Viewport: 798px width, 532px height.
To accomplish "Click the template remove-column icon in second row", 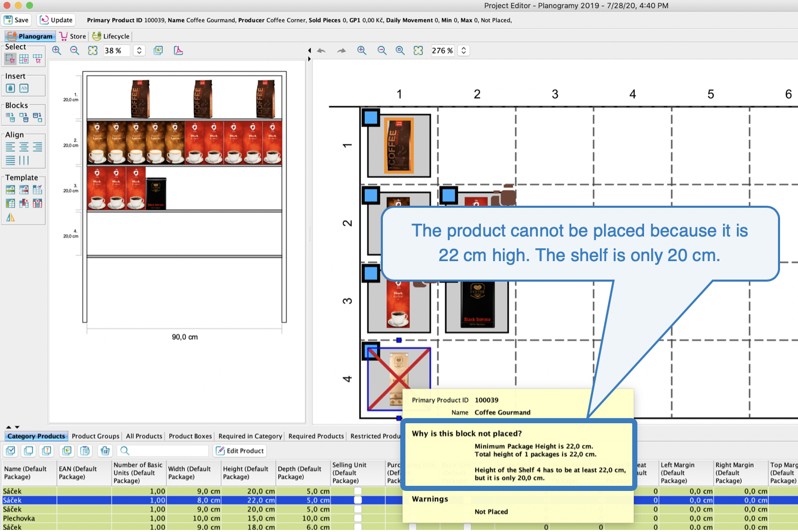I will [x=24, y=203].
